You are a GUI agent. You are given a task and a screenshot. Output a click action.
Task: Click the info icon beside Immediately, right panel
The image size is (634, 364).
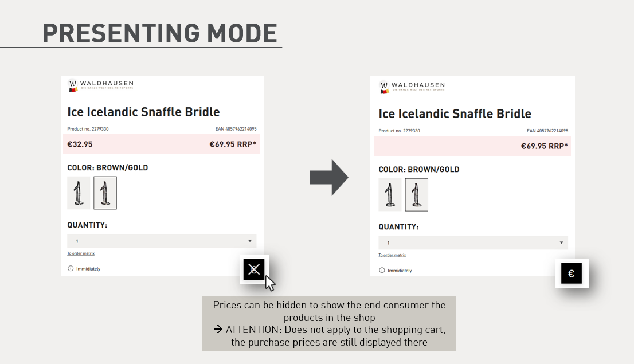tap(382, 270)
